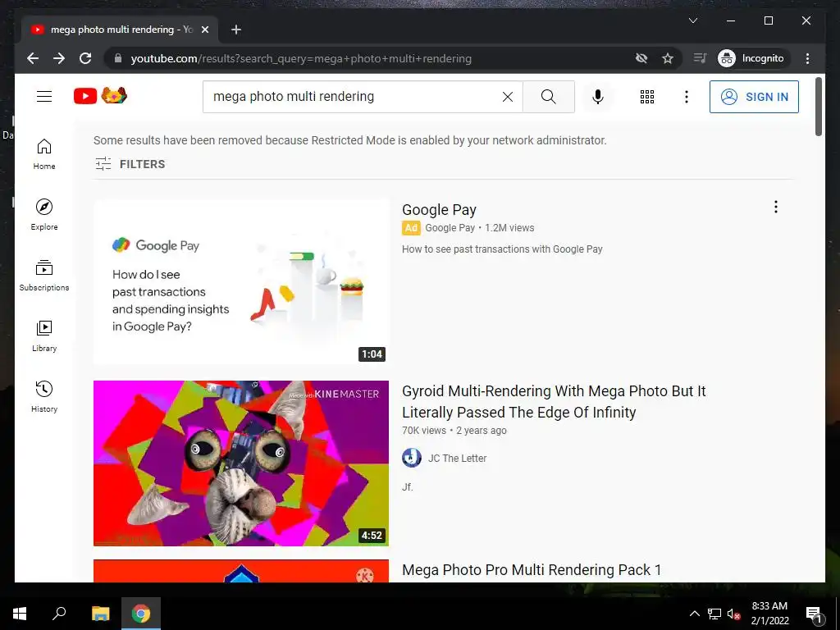Click the Restricted Mode notice text
Screen dimensions: 840x630
[x=349, y=140]
